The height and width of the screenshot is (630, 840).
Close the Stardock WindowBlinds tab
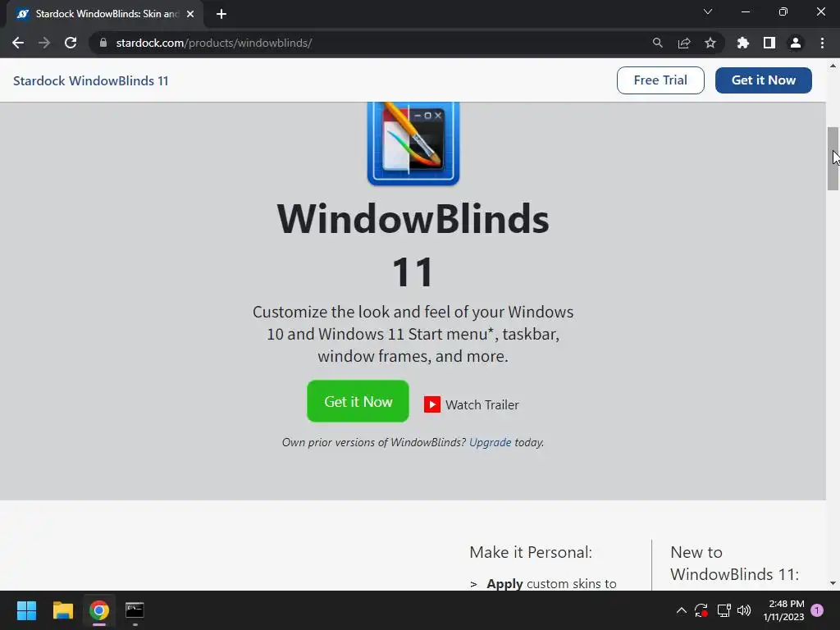[x=190, y=14]
